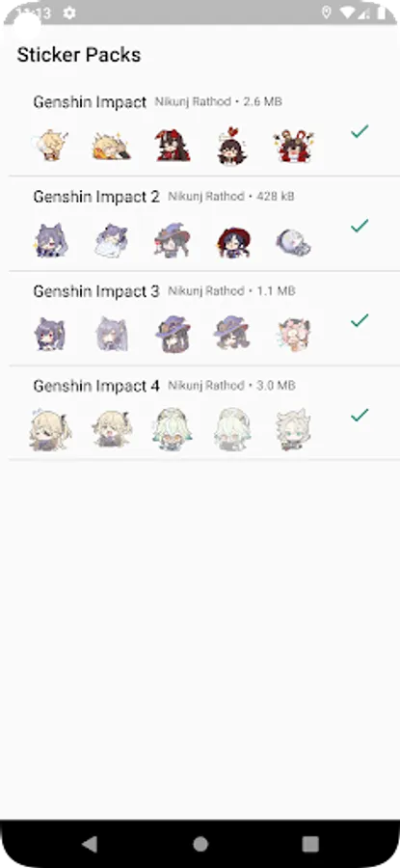Select first blonde sticker in Genshin Impact 4
Screen dimensions: 400x868
coord(50,430)
